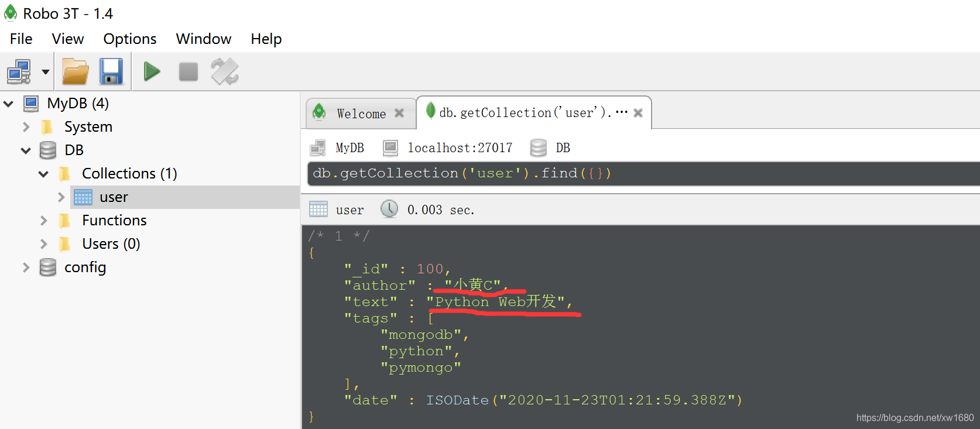Expand the user collection node
Image resolution: width=980 pixels, height=429 pixels.
click(61, 197)
